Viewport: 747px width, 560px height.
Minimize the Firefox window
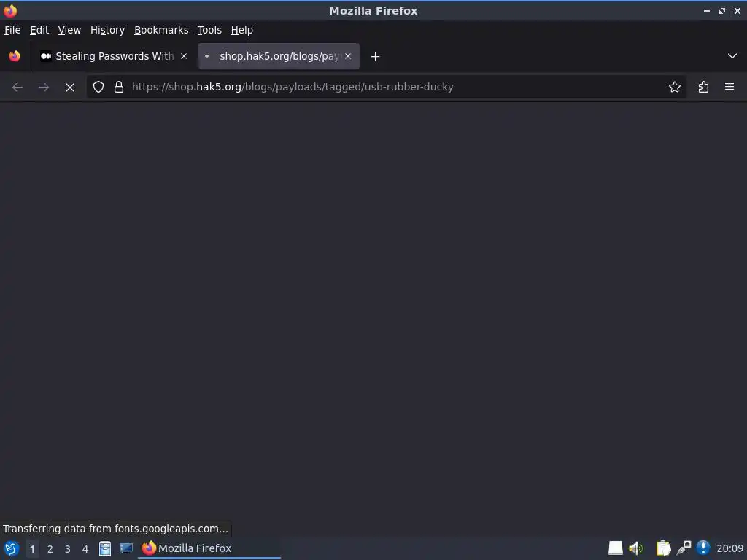coord(707,10)
